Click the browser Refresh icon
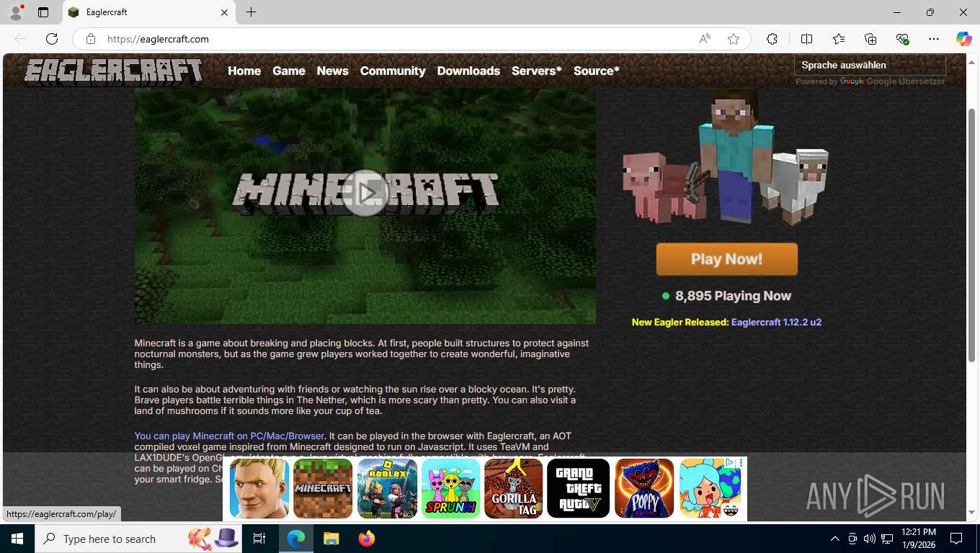Viewport: 980px width, 553px height. (x=52, y=39)
